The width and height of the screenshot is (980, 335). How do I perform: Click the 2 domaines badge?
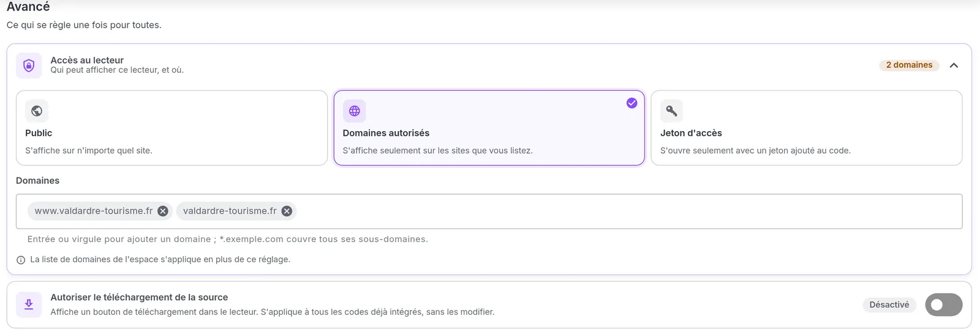click(x=909, y=65)
